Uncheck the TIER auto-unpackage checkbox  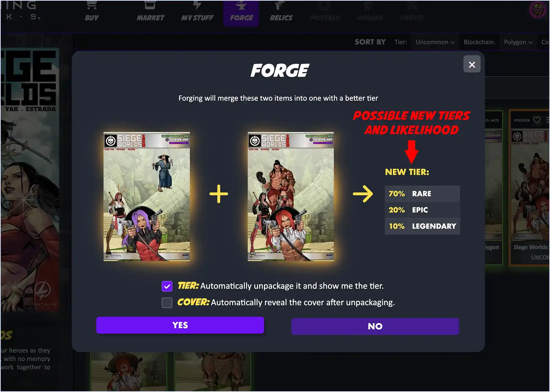coord(167,286)
